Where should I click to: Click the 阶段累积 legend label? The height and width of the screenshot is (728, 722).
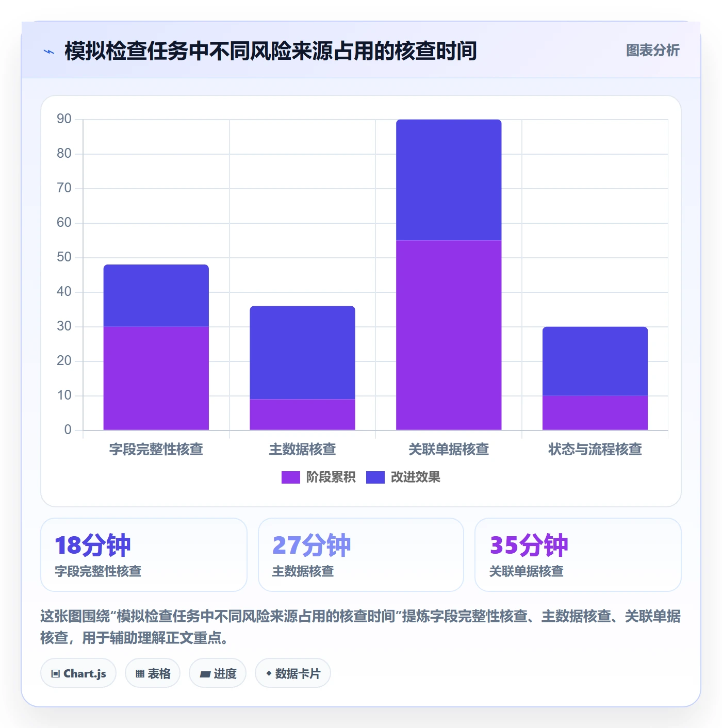(x=331, y=477)
